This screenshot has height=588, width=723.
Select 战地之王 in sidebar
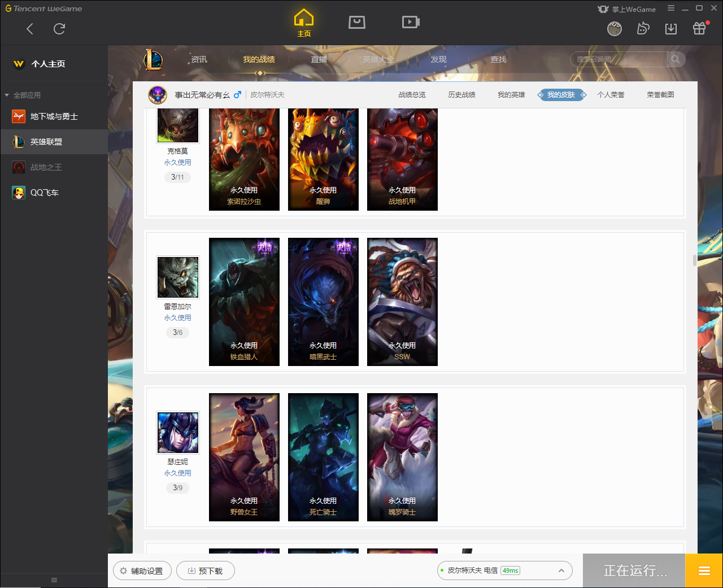54,167
